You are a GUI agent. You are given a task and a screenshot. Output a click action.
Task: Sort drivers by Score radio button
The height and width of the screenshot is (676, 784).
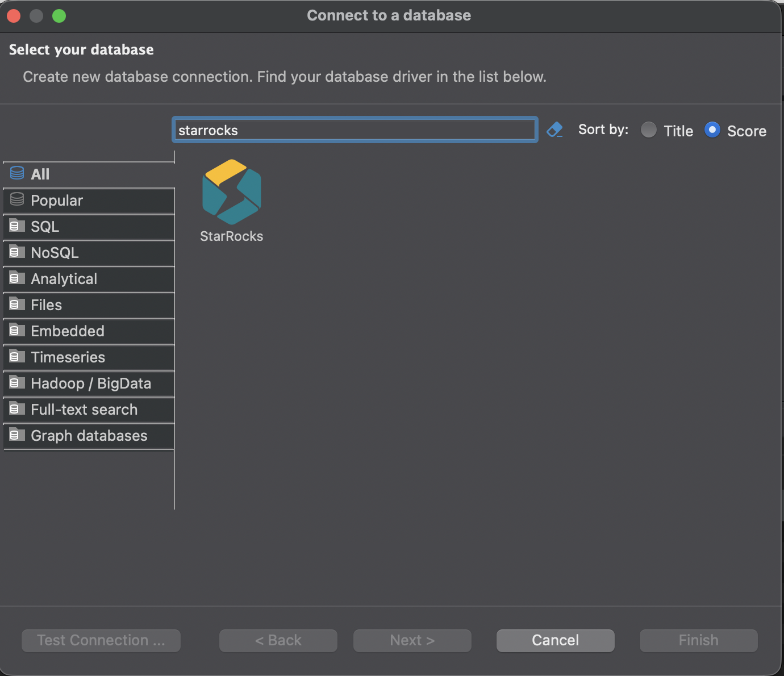click(x=712, y=130)
